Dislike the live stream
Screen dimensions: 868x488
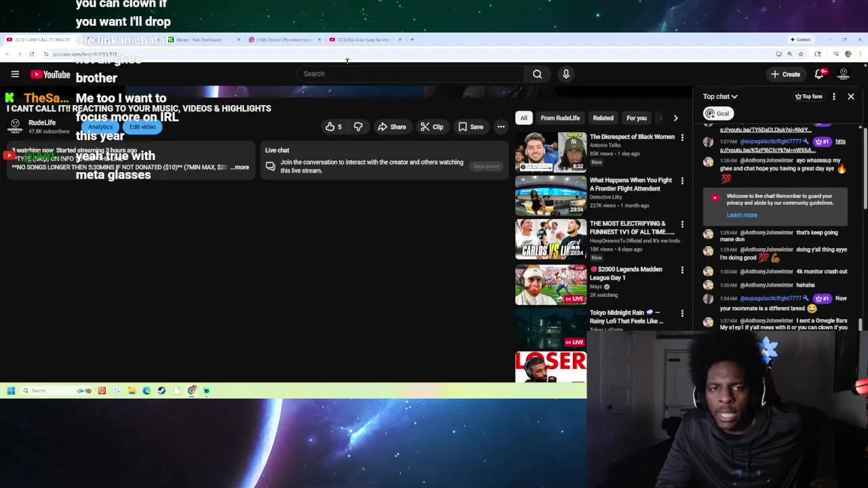tap(358, 127)
